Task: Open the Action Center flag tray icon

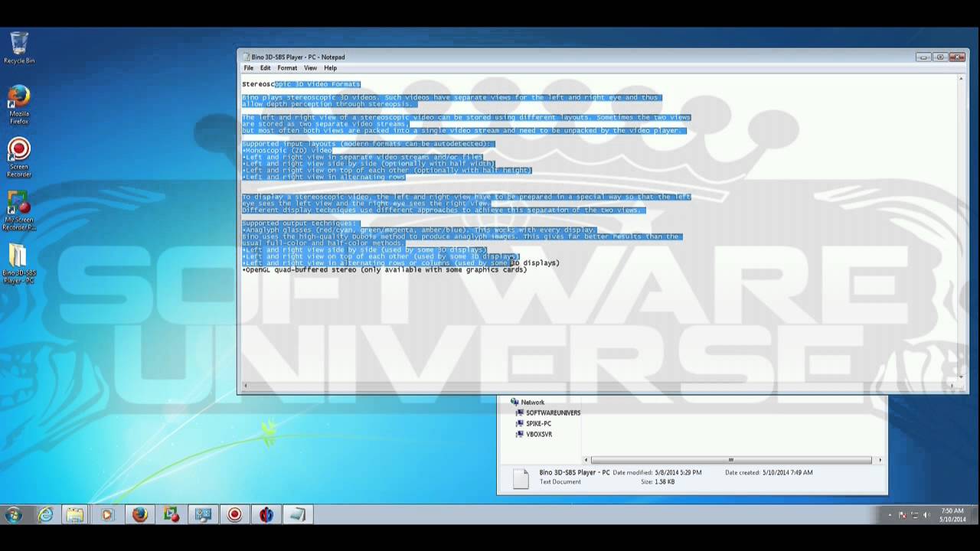Action: 902,515
